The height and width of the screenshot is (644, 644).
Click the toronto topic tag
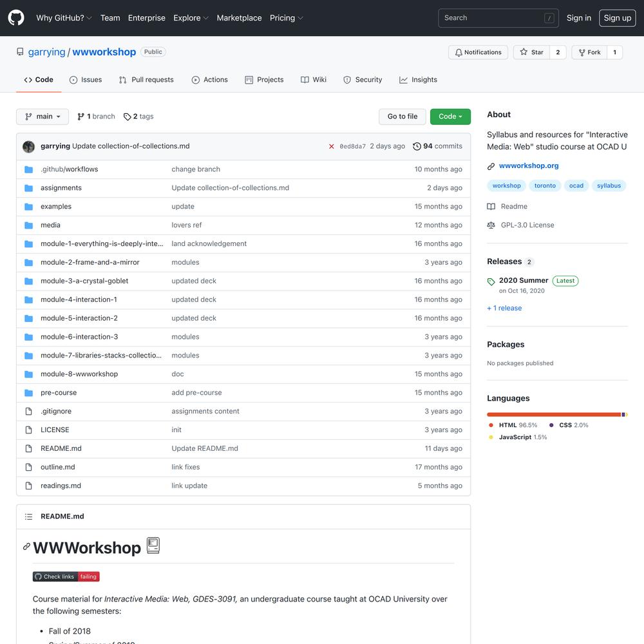[x=545, y=185]
